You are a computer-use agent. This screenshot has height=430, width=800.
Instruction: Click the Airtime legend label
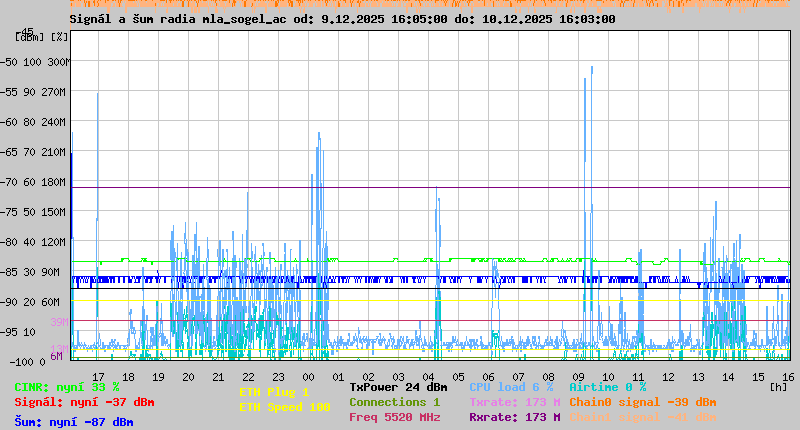(607, 387)
